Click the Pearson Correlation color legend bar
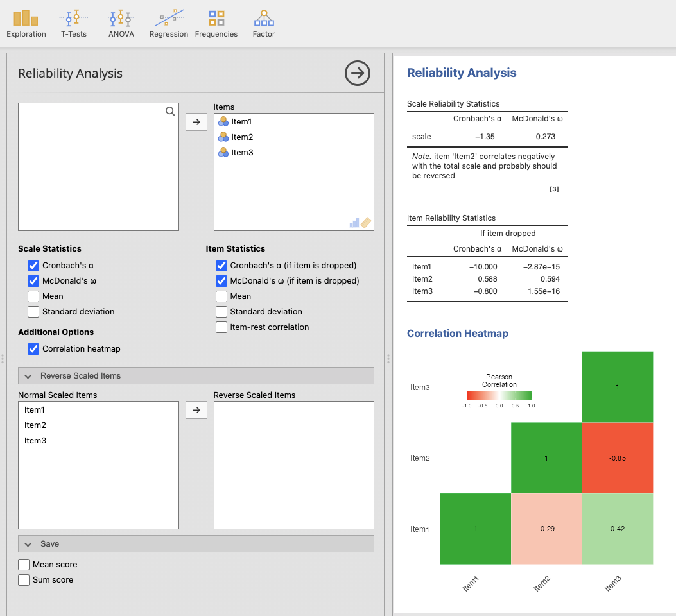The height and width of the screenshot is (616, 676). pos(499,396)
